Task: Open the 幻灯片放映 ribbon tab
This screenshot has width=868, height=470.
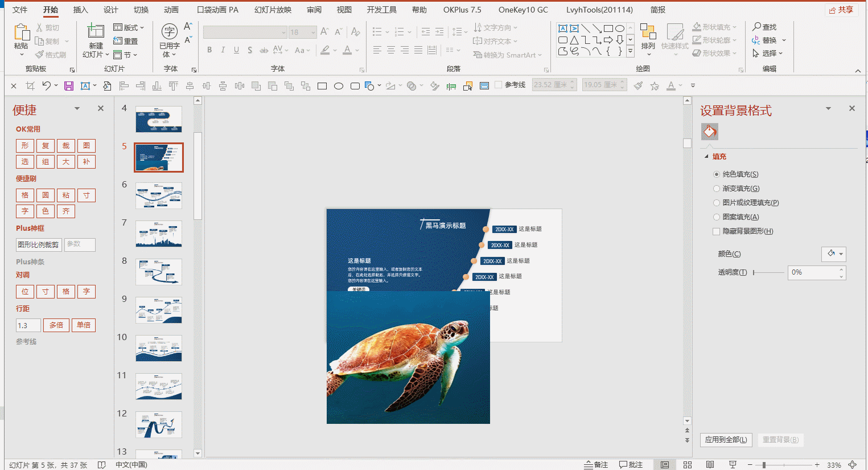Action: [x=273, y=10]
